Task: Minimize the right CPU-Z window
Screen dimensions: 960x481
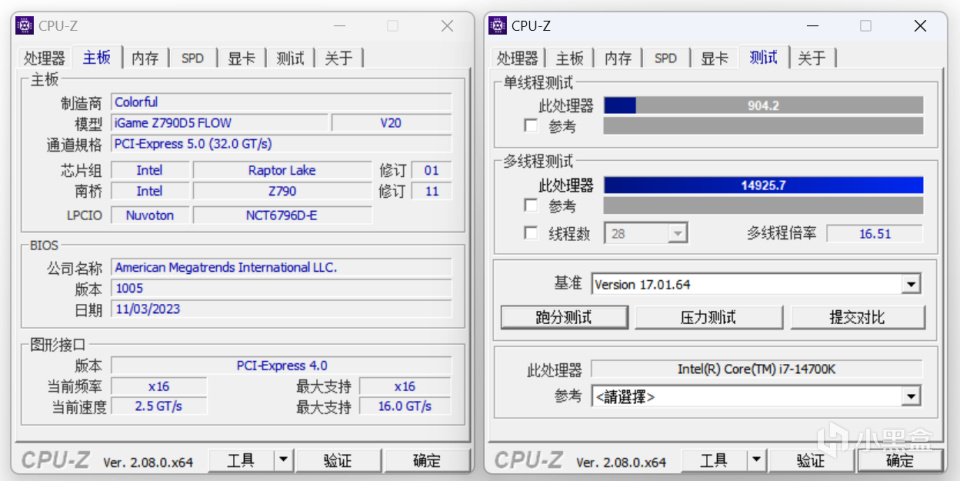Action: [x=812, y=26]
